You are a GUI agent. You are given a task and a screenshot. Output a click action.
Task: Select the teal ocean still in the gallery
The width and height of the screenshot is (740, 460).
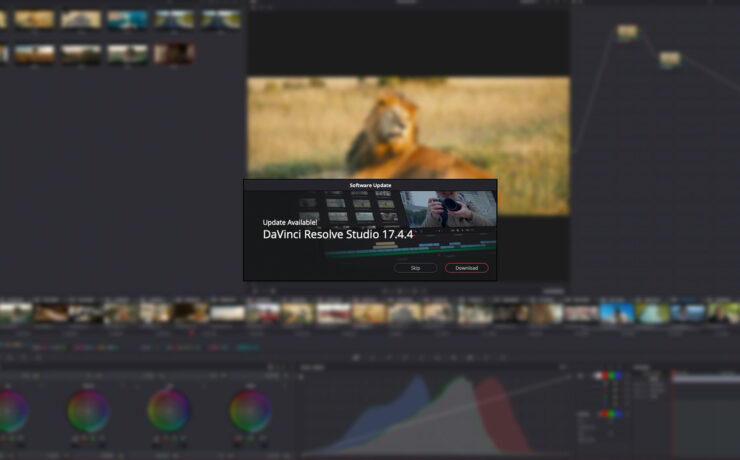coord(127,20)
